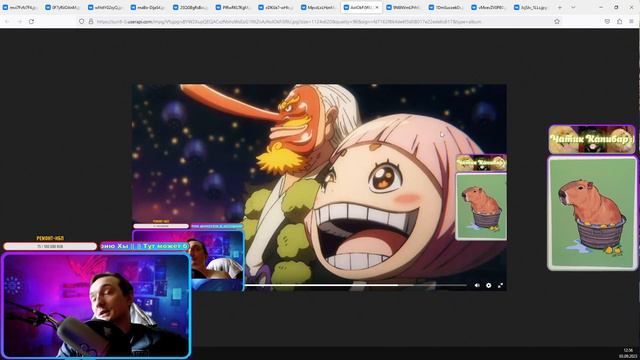Click the large capybara in tub picture

click(592, 213)
